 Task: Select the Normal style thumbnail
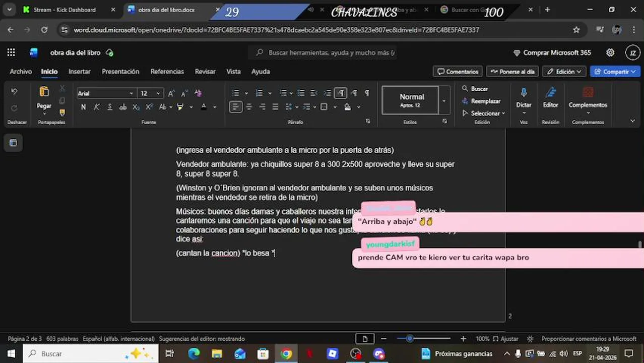410,100
